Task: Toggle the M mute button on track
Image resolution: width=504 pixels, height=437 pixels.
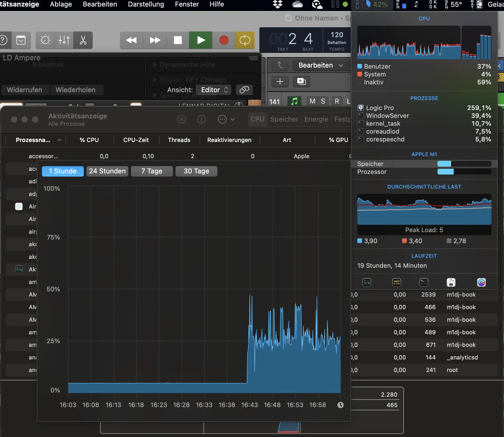Action: click(x=312, y=101)
